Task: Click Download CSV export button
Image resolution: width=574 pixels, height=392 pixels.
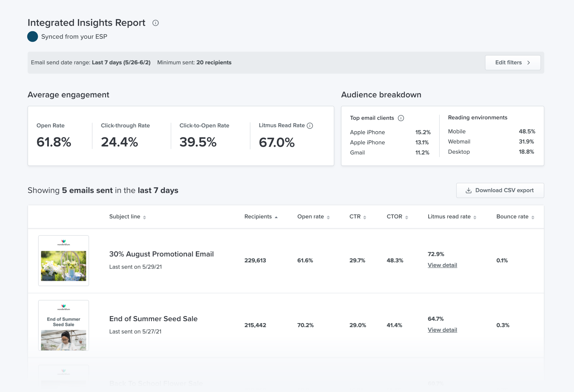Action: pyautogui.click(x=500, y=190)
